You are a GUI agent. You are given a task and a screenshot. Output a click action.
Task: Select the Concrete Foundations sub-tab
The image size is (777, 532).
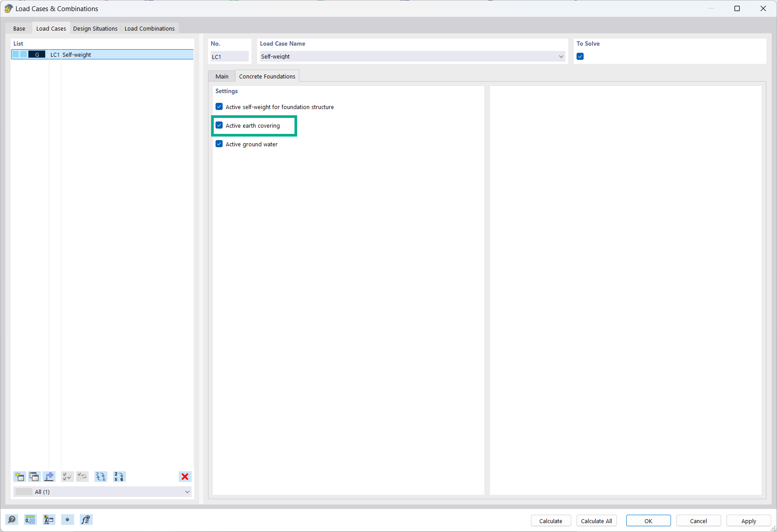tap(267, 76)
